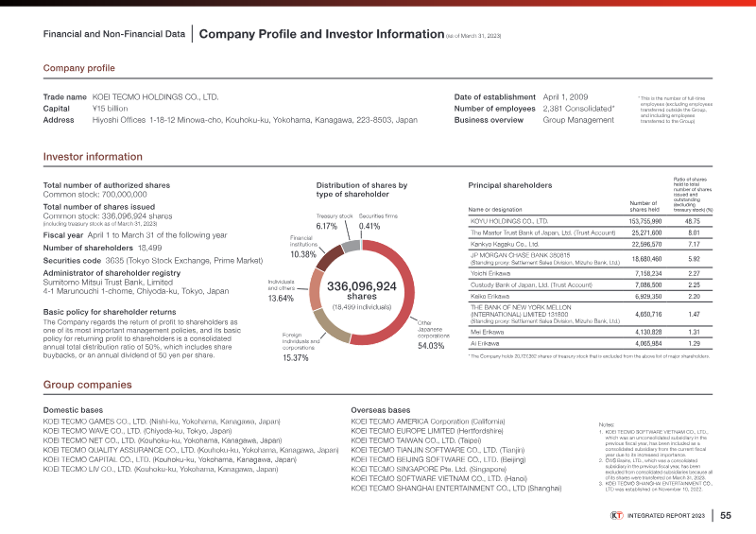Click 'KOEI TECMO TAIWAN CO., LTD.' entry
Image resolution: width=756 pixels, height=534 pixels.
416,440
